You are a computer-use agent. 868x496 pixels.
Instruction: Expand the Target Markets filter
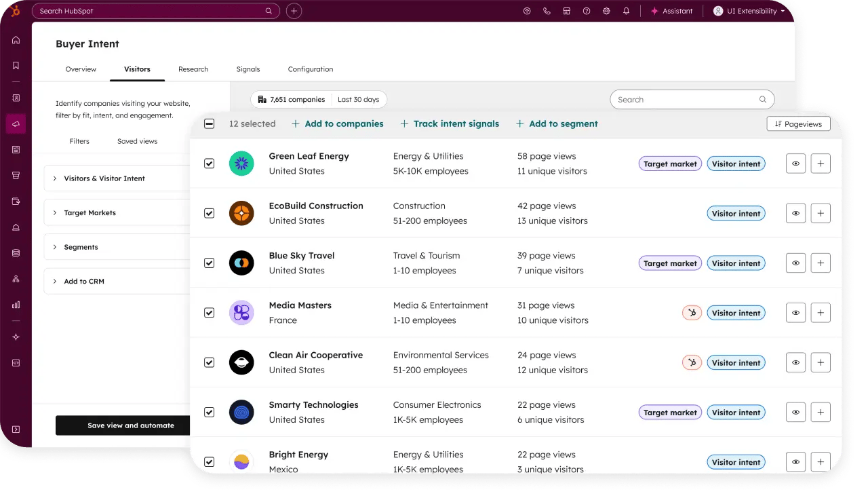point(117,212)
